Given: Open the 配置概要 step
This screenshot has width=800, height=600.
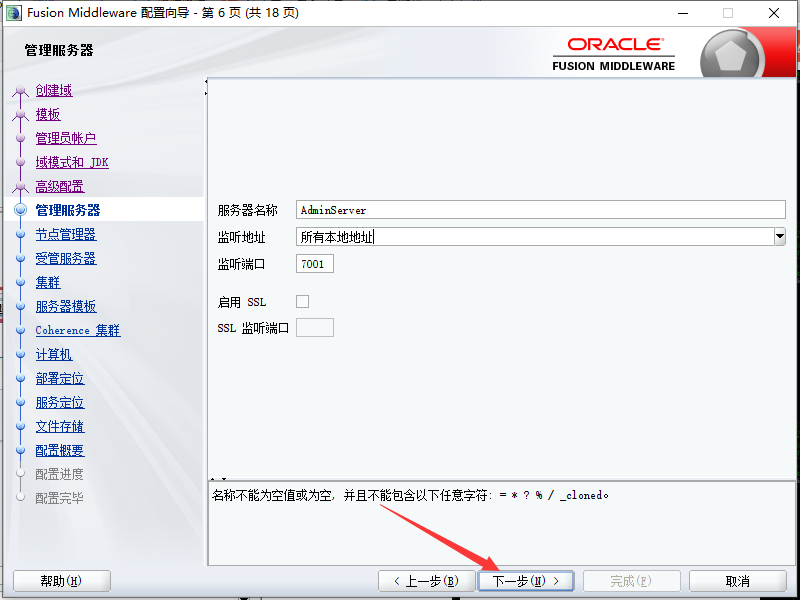Looking at the screenshot, I should [60, 450].
